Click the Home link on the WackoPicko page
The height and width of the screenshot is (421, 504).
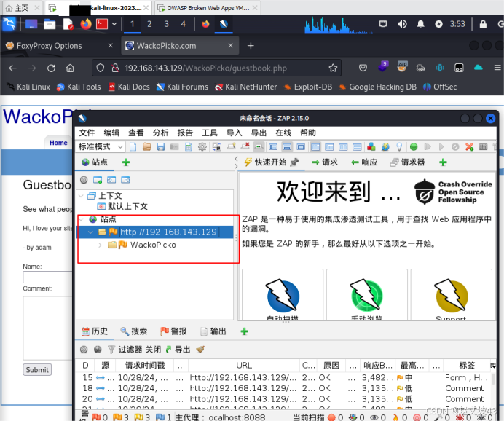[x=58, y=143]
